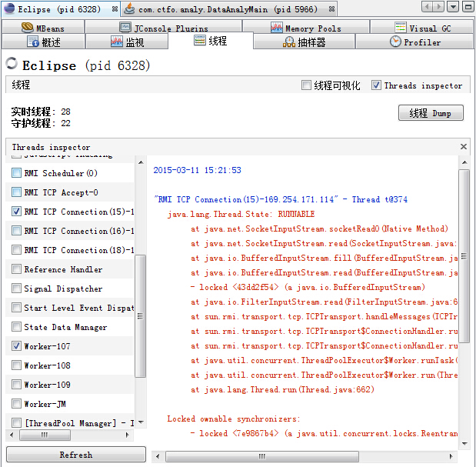Close the Eclipse (pid 6328) document tab
476x467 pixels.
[115, 9]
